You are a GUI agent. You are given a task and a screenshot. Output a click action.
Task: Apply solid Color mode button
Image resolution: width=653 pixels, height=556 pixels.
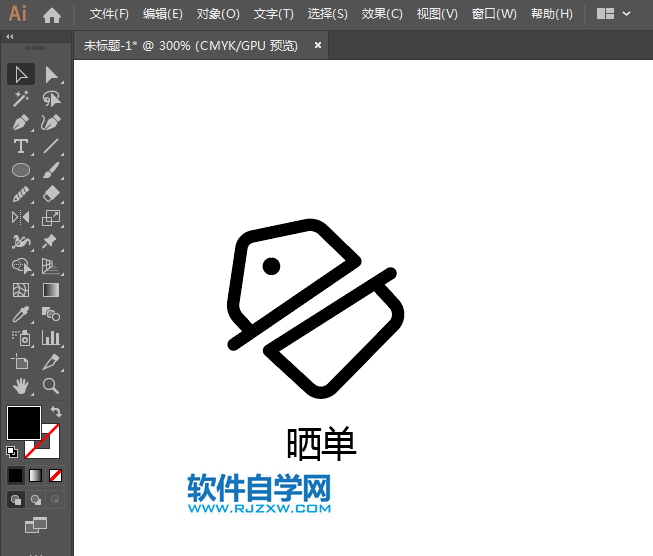pyautogui.click(x=16, y=475)
